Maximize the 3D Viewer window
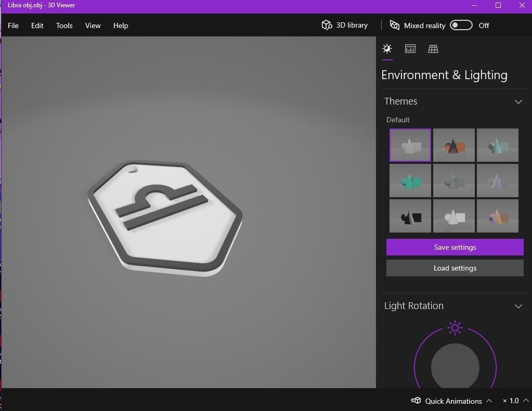The width and height of the screenshot is (532, 411). [x=498, y=5]
